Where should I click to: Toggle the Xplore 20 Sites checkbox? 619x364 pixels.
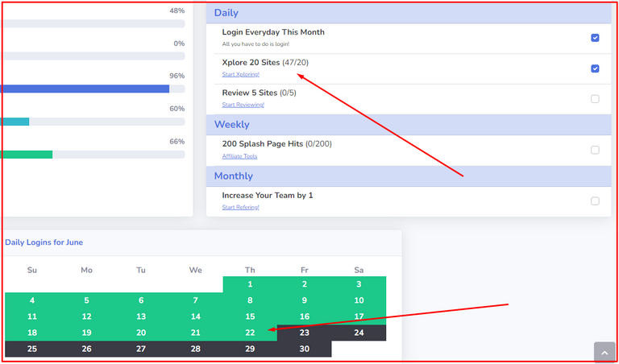pos(595,68)
